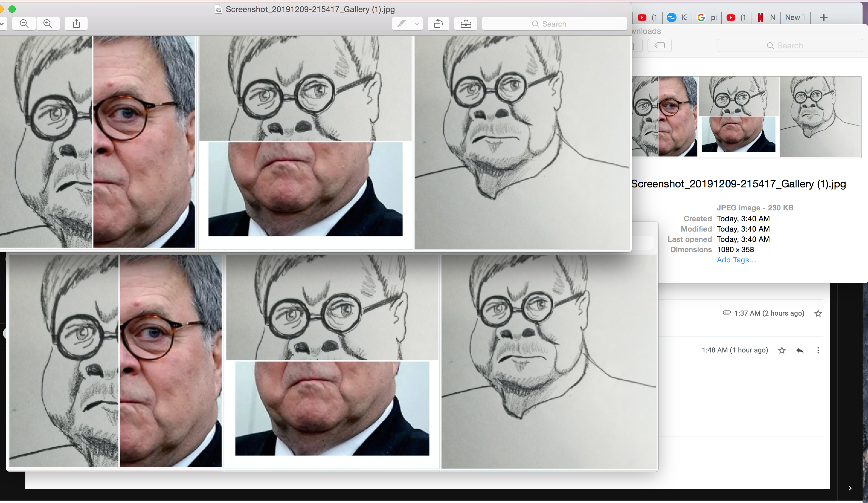Open the Share button in Preview toolbar
Viewport: 868px width, 503px height.
point(76,24)
